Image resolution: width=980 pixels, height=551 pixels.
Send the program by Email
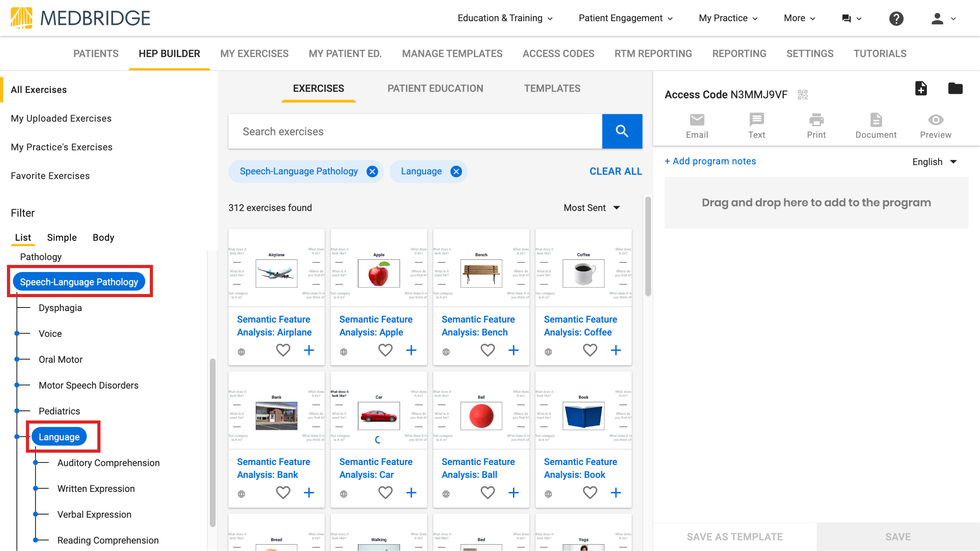point(697,126)
